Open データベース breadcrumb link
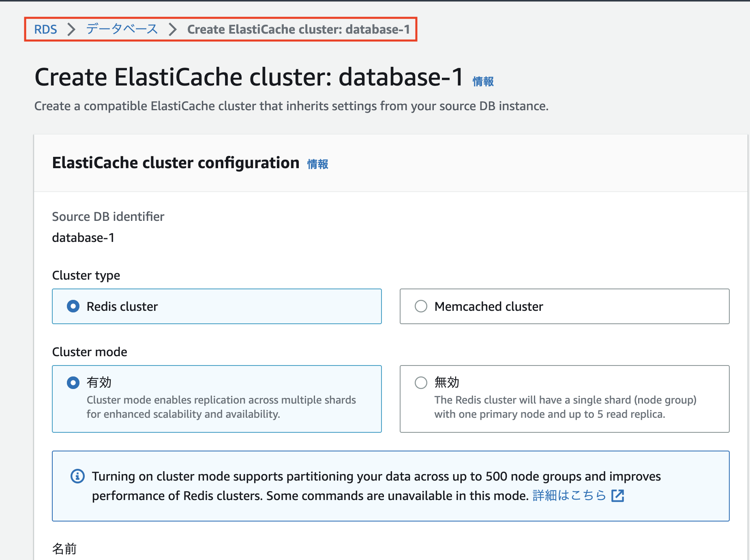 [121, 29]
